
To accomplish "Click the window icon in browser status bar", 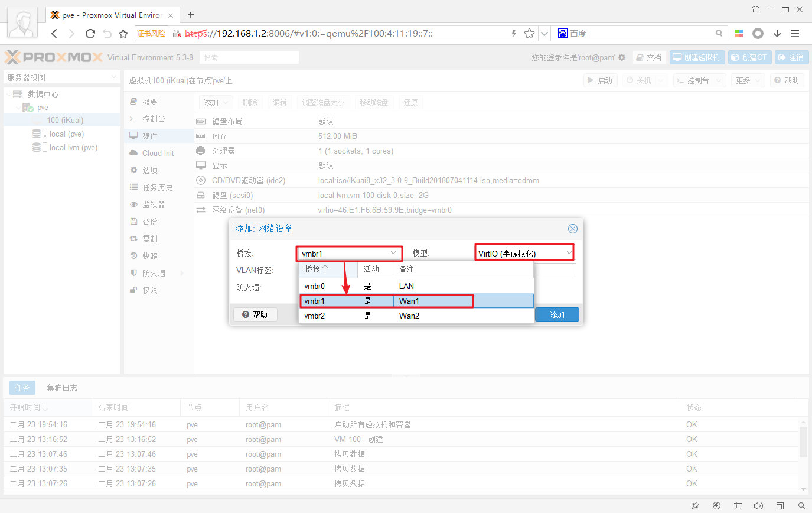I will pos(780,506).
